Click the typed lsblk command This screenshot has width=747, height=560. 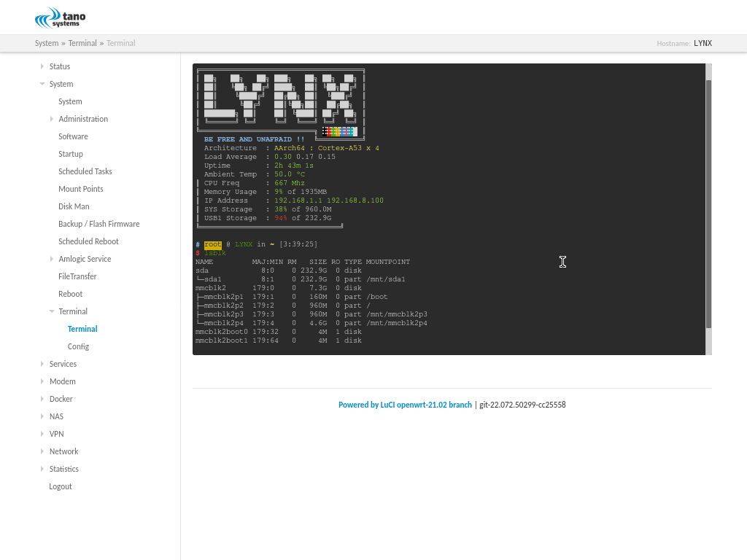point(215,253)
